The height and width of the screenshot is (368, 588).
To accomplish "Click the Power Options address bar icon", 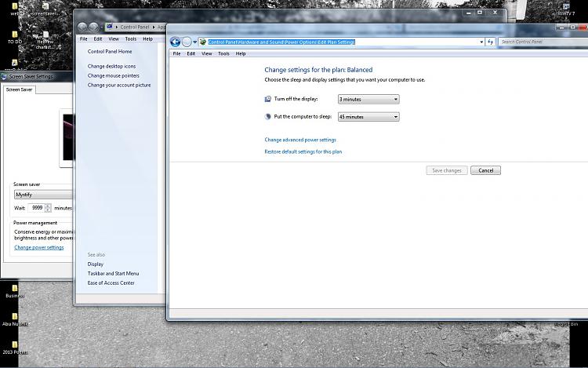I will [203, 42].
